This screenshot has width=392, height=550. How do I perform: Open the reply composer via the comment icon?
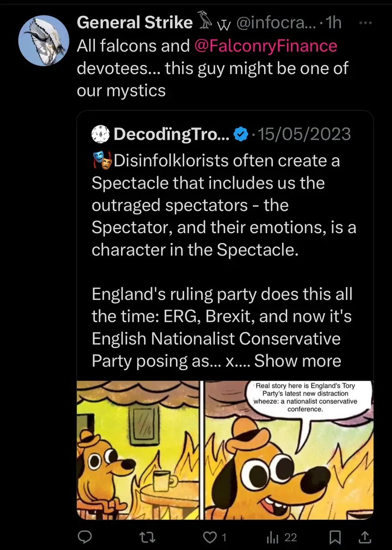pos(85,537)
